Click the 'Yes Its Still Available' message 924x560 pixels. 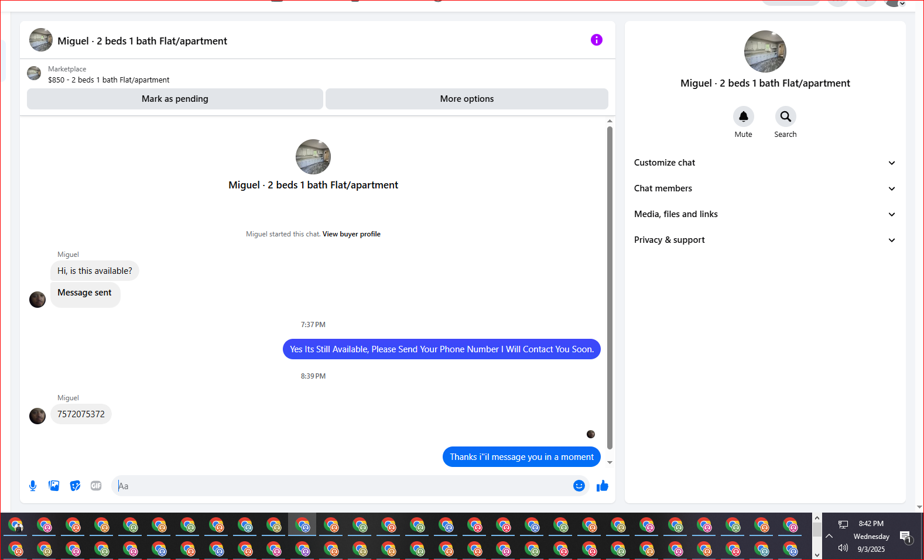click(x=442, y=349)
